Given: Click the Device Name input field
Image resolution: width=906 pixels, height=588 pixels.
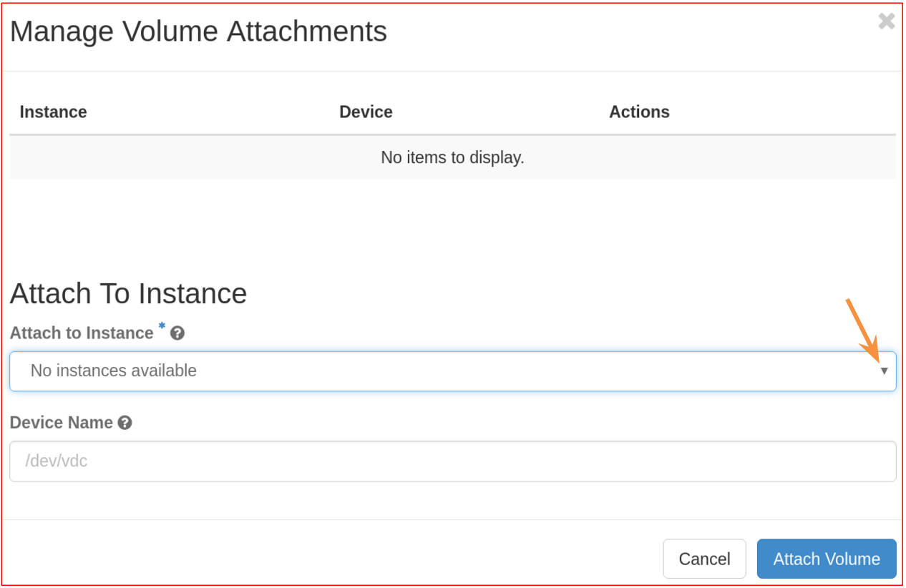Looking at the screenshot, I should tap(452, 461).
